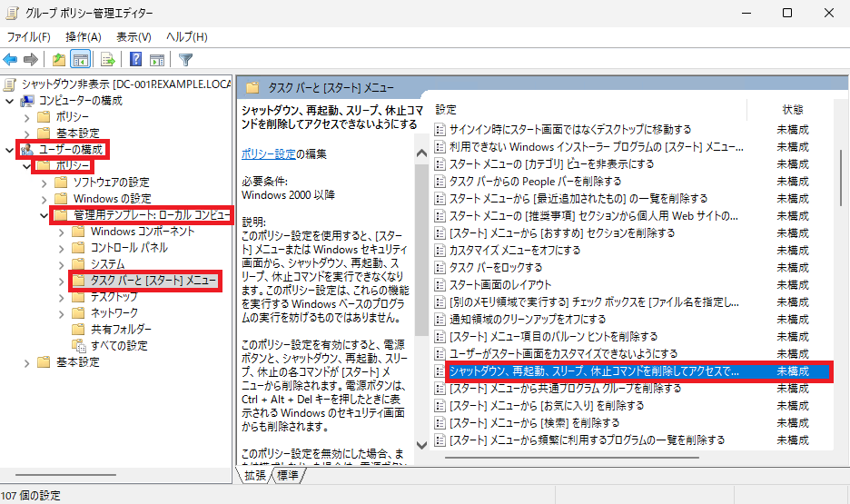This screenshot has width=850, height=504.
Task: Select the シャットダウン、再起動、スリープ policy row
Action: [633, 371]
